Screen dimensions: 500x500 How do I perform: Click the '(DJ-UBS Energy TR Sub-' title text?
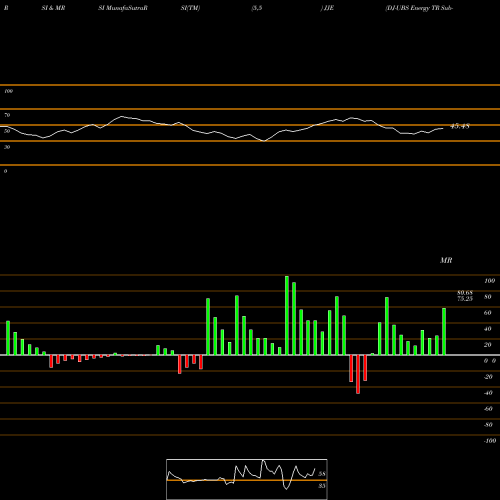[419, 8]
